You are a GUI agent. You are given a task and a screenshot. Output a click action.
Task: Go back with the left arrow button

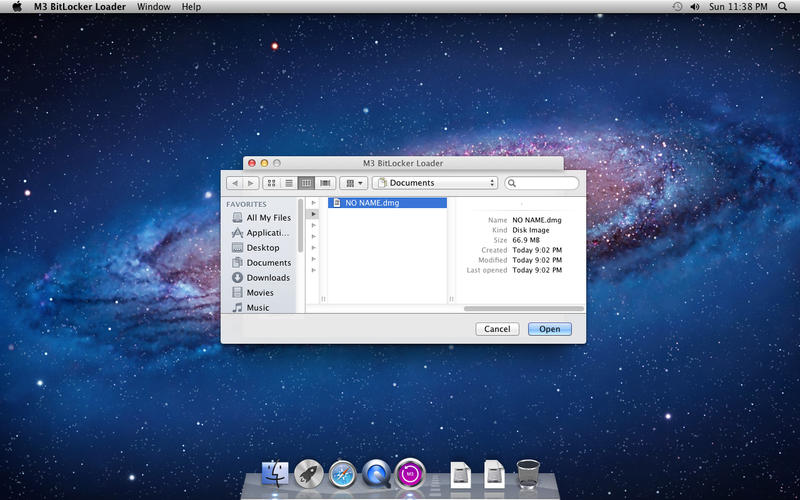click(x=235, y=183)
